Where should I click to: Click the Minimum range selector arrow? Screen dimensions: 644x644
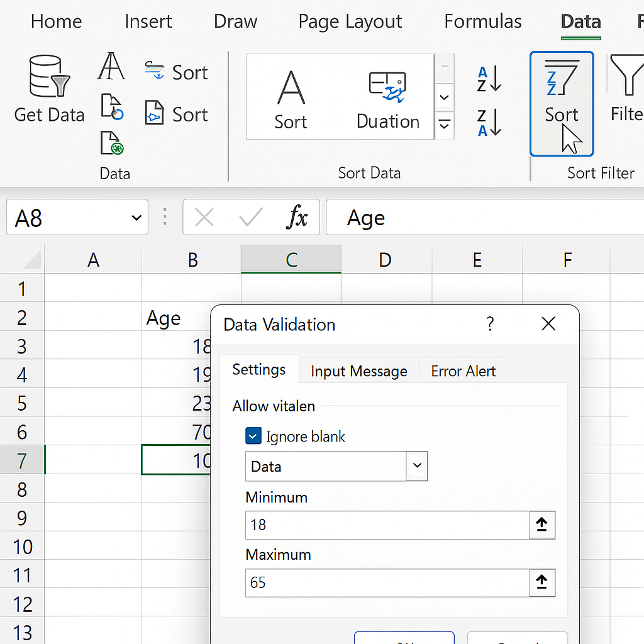[x=541, y=525]
